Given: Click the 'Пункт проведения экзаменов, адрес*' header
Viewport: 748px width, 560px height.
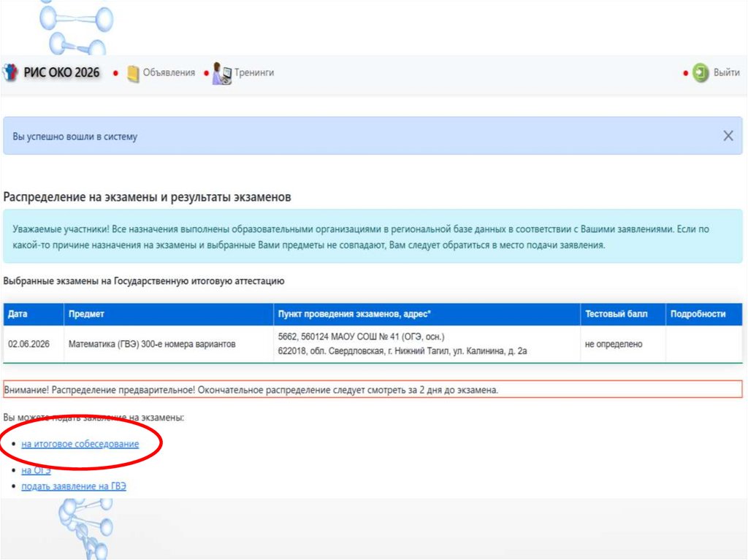Looking at the screenshot, I should (x=427, y=314).
